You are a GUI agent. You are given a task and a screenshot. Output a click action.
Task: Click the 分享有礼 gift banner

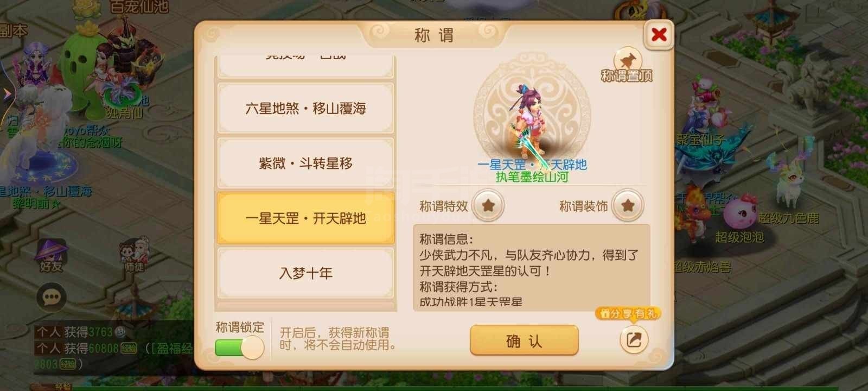click(628, 313)
